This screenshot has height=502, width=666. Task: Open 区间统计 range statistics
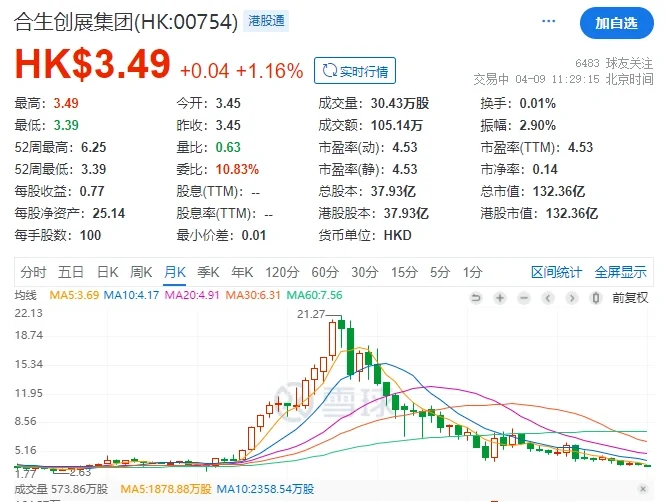(x=556, y=272)
